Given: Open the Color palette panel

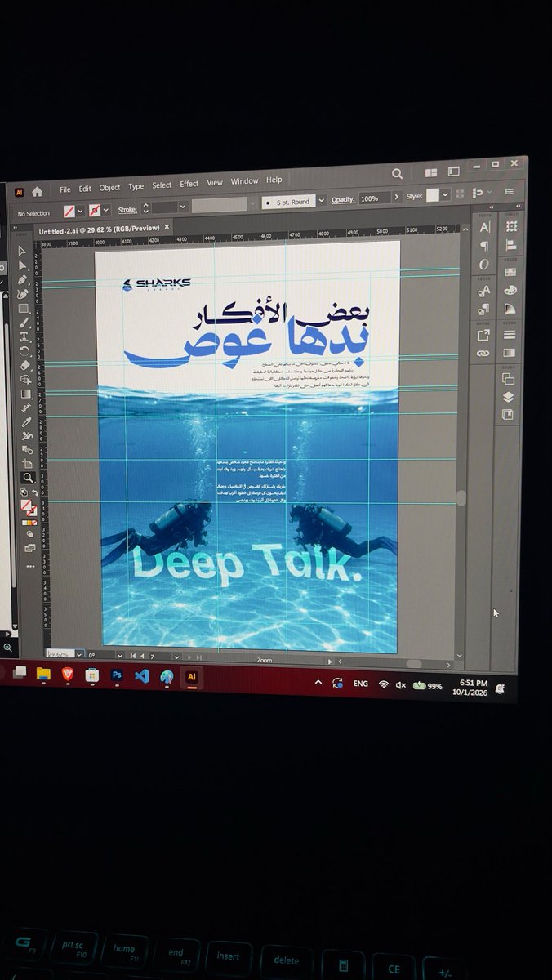Looking at the screenshot, I should point(510,290).
